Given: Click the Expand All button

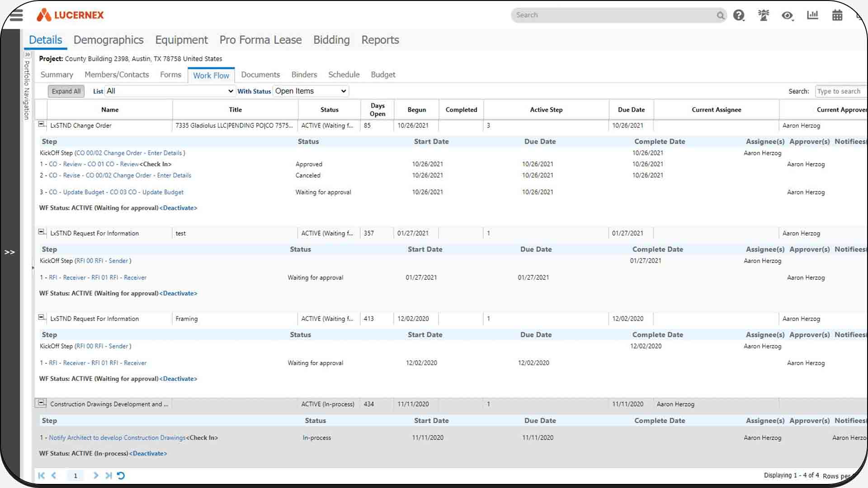Looking at the screenshot, I should [x=66, y=91].
